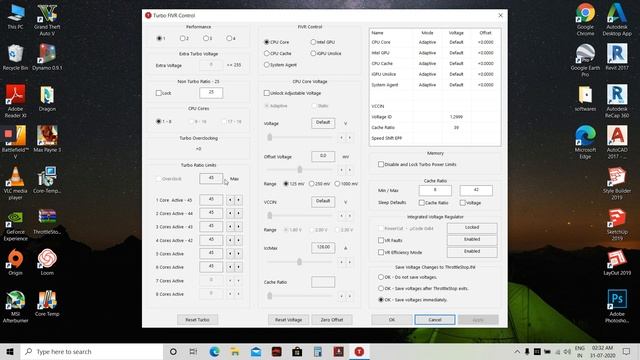Launch VLC media player shortcut
Screen dimensions: 640x360
[x=15, y=183]
